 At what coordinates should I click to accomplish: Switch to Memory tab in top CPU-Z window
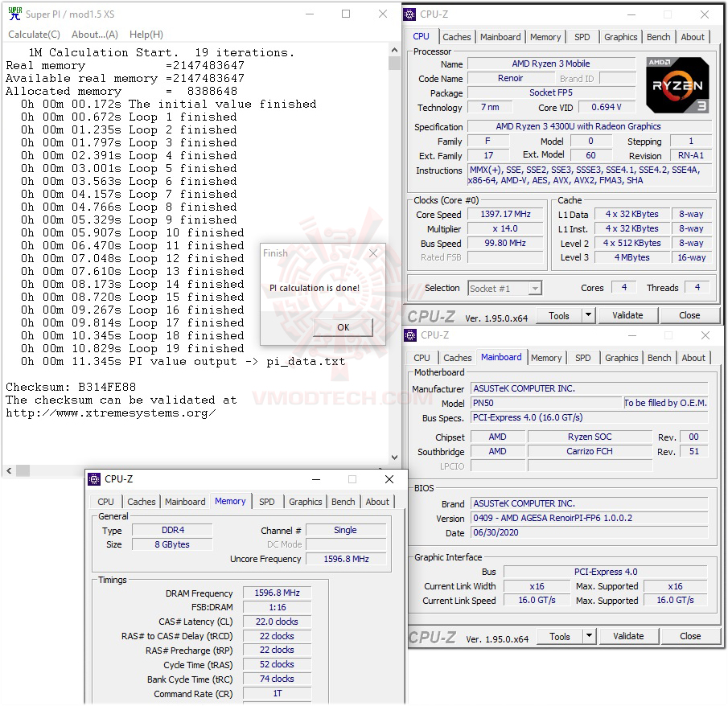[545, 37]
